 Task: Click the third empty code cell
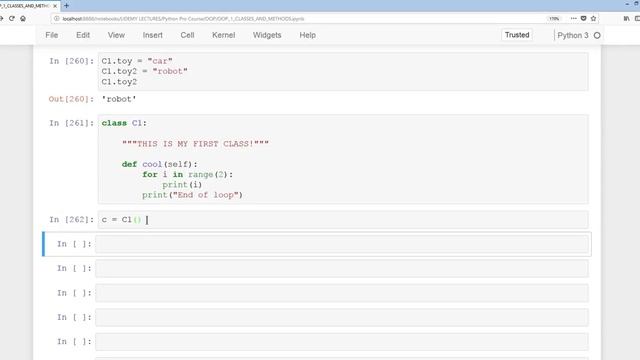pyautogui.click(x=342, y=293)
